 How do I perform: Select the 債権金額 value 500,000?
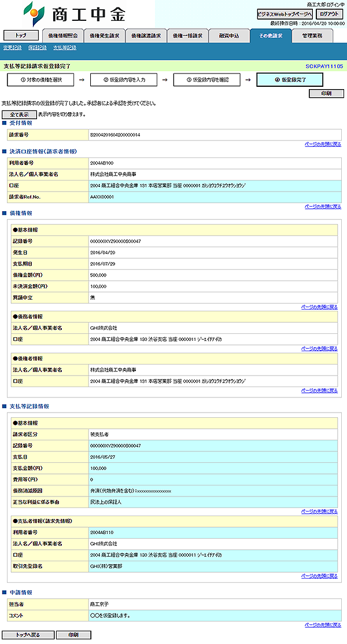pos(98,275)
